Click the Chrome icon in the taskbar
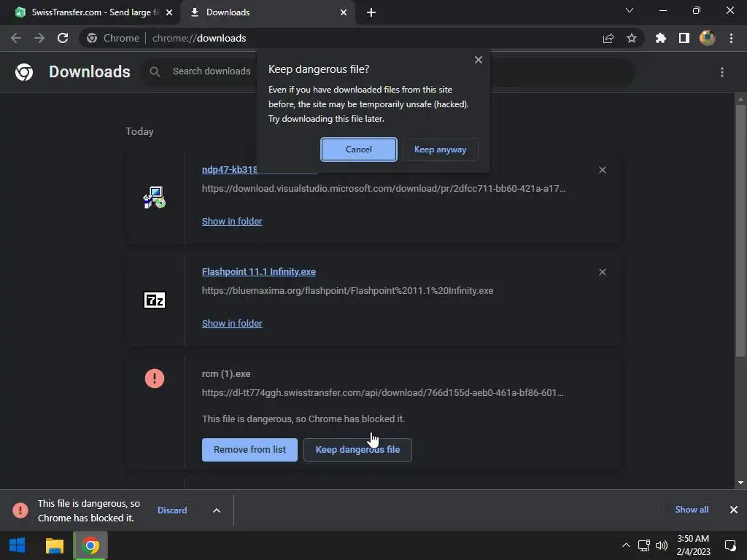 pos(90,545)
